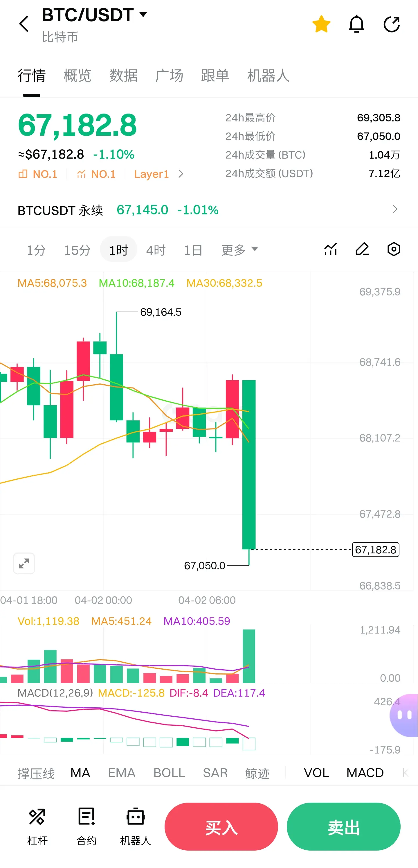
Task: Open the first NO.1 ranking tag
Action: click(x=38, y=174)
